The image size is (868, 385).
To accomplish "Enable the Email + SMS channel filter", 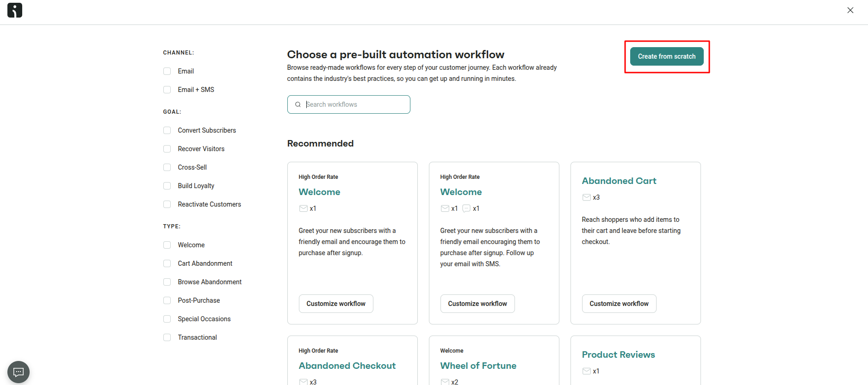I will pyautogui.click(x=167, y=90).
